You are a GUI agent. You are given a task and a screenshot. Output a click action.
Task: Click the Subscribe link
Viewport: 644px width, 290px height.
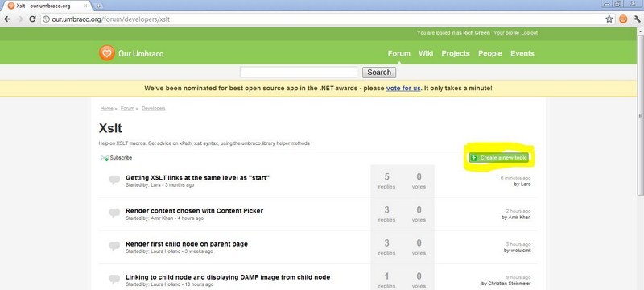tap(122, 158)
